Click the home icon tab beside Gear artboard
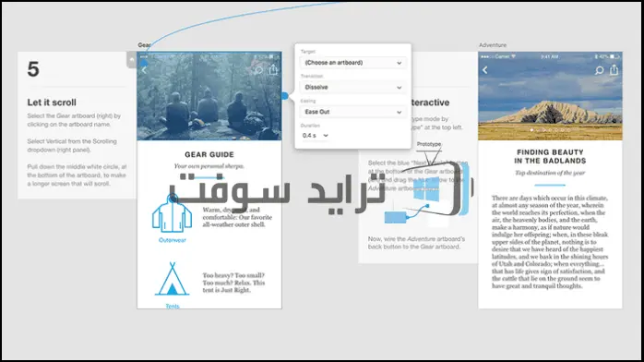644x362 pixels. pos(131,60)
